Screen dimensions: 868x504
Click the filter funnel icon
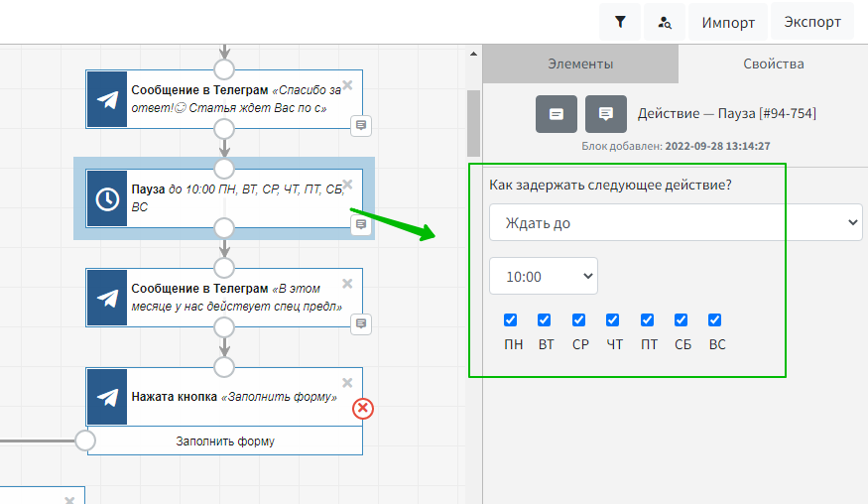coord(620,22)
